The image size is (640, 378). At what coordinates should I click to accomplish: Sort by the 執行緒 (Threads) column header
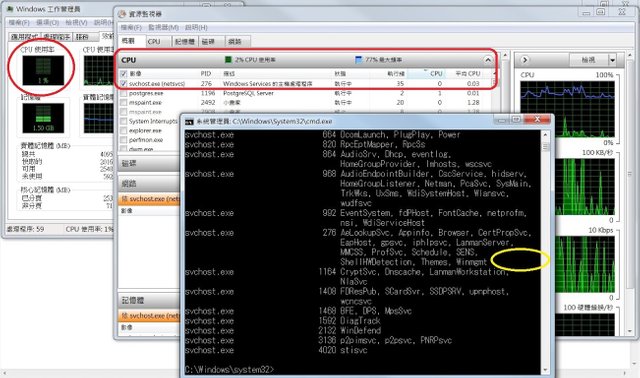396,73
